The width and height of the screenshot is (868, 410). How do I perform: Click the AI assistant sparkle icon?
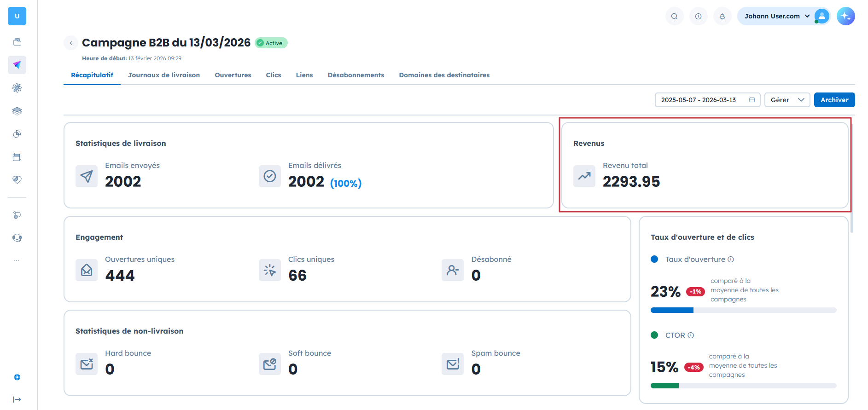click(x=845, y=16)
